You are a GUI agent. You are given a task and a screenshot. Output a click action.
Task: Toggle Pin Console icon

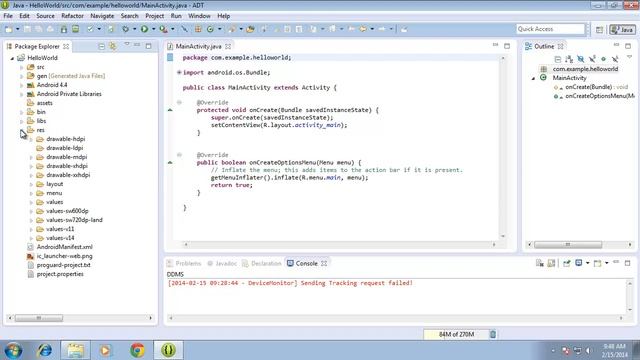pos(567,263)
